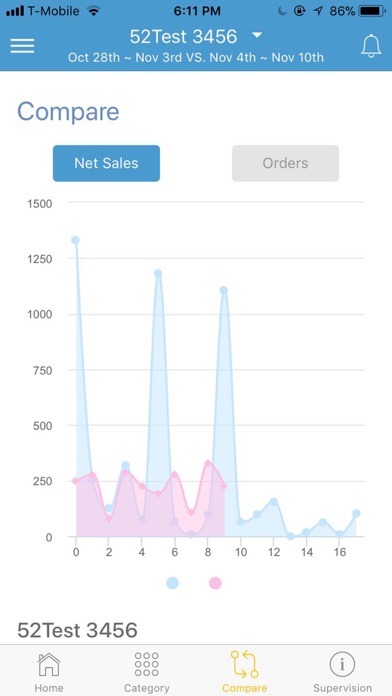Switch chart to Net Sales
Viewport: 392px width, 696px height.
(x=106, y=163)
